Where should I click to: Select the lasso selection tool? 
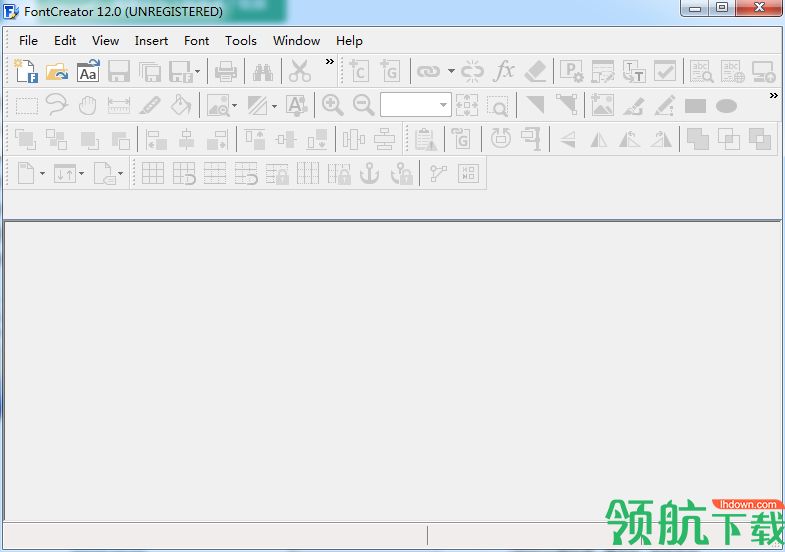point(57,105)
